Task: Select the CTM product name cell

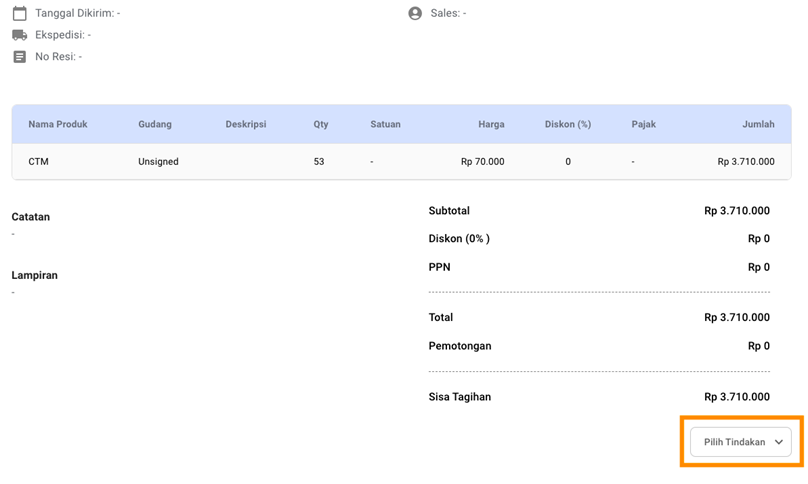Action: [x=39, y=161]
